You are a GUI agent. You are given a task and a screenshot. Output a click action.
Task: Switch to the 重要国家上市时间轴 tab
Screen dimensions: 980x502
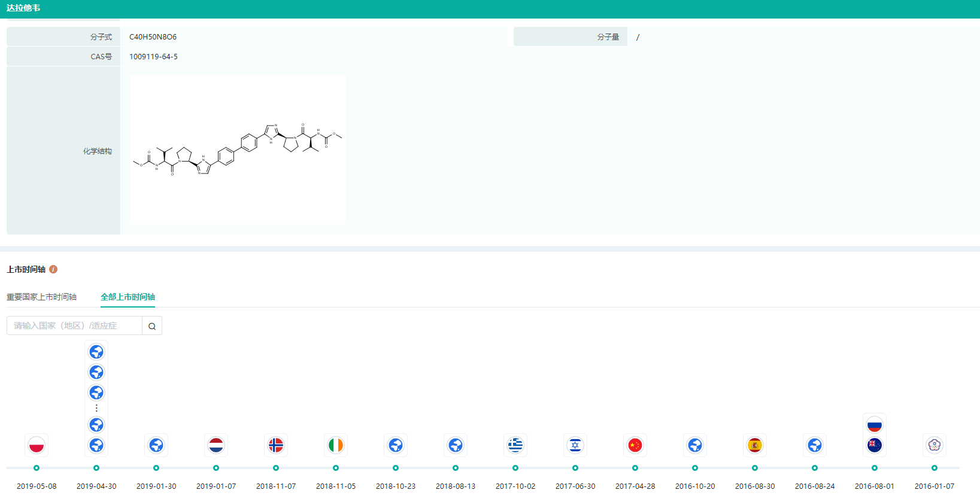click(x=41, y=297)
